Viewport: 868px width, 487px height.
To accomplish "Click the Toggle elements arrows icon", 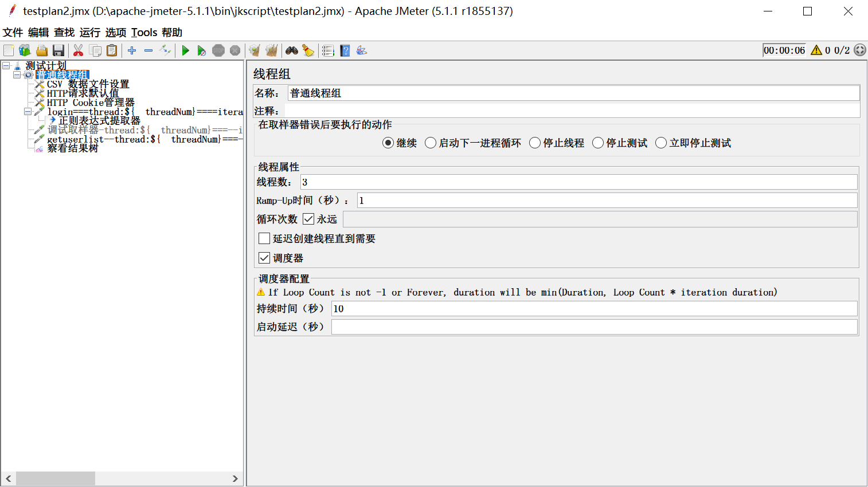I will 165,50.
